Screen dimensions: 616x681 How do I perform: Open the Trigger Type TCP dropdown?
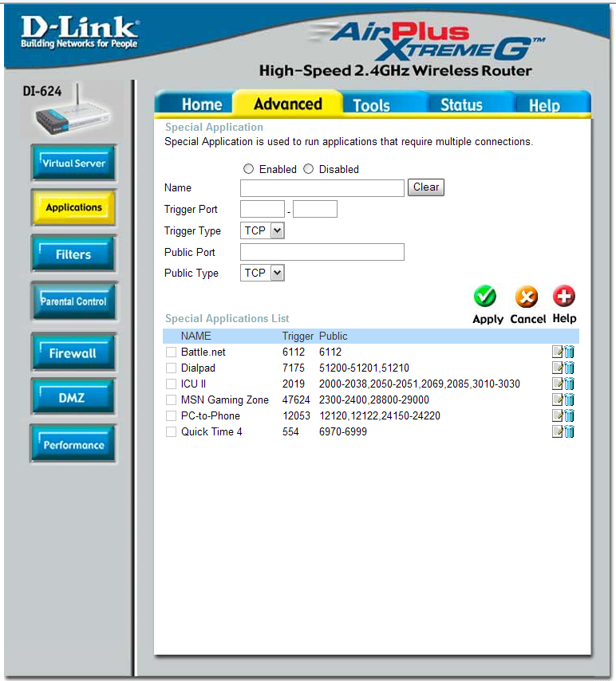(x=263, y=230)
